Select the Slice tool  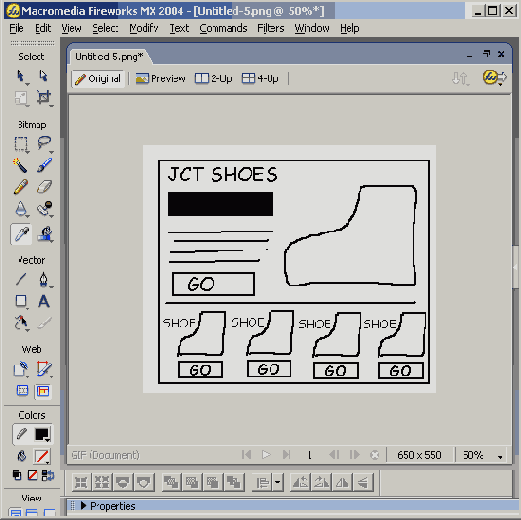(x=44, y=369)
